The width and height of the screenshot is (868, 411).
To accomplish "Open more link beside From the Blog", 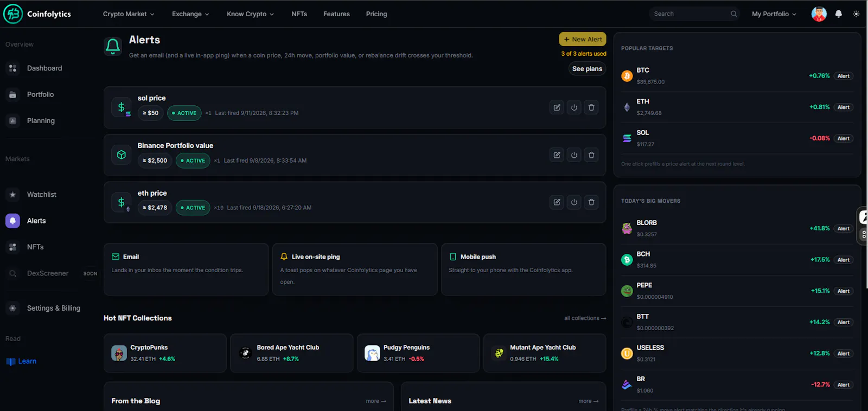I will pyautogui.click(x=376, y=401).
